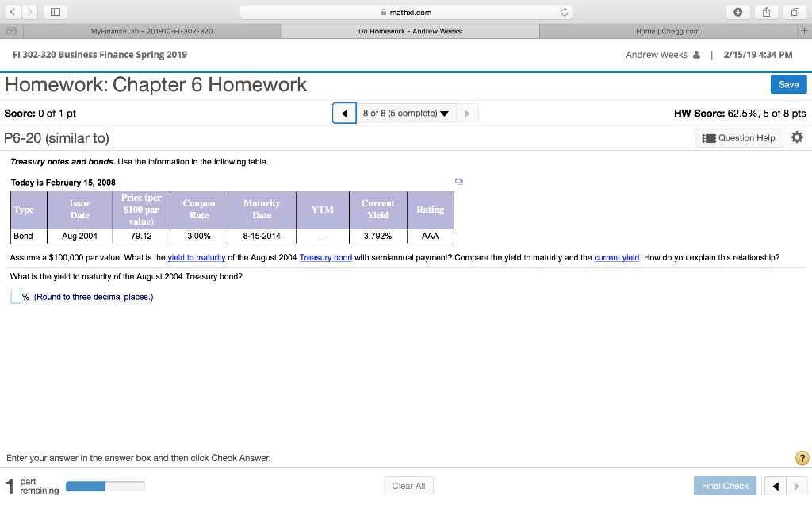Open the Share icon in the browser toolbar
The height and width of the screenshot is (508, 812).
[766, 11]
